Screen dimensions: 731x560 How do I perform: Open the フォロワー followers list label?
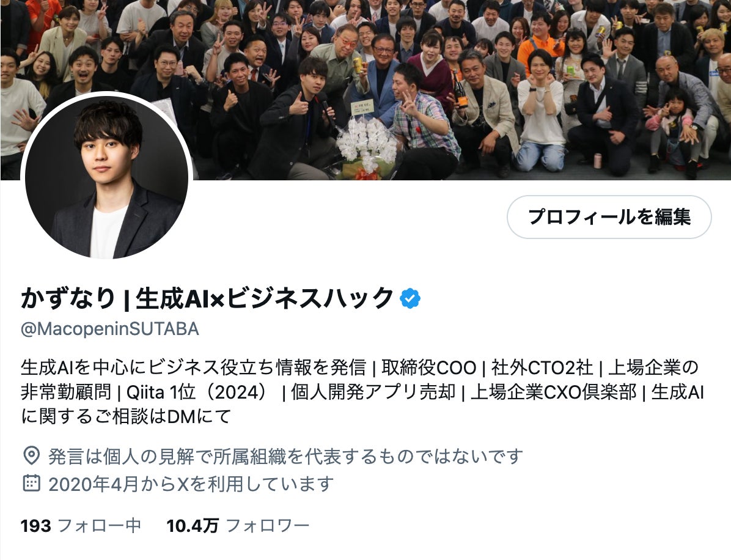pyautogui.click(x=268, y=526)
